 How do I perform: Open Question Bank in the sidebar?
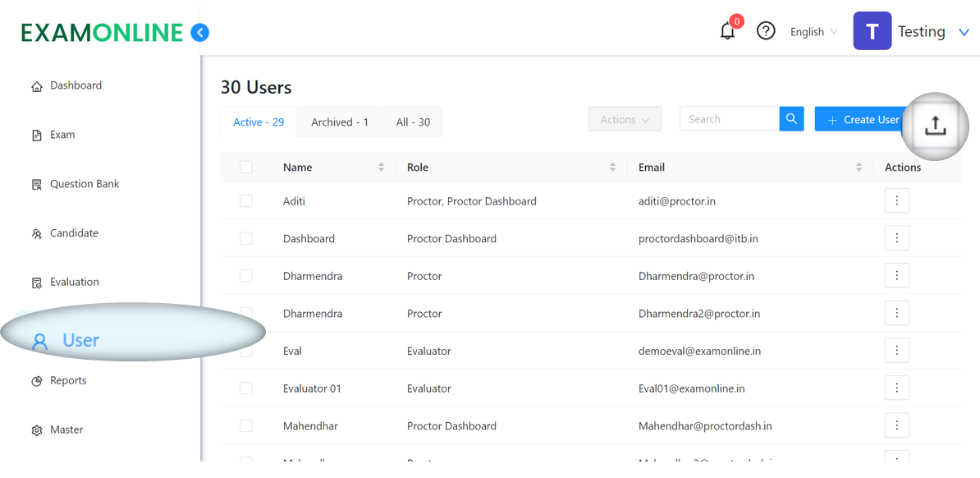point(84,184)
